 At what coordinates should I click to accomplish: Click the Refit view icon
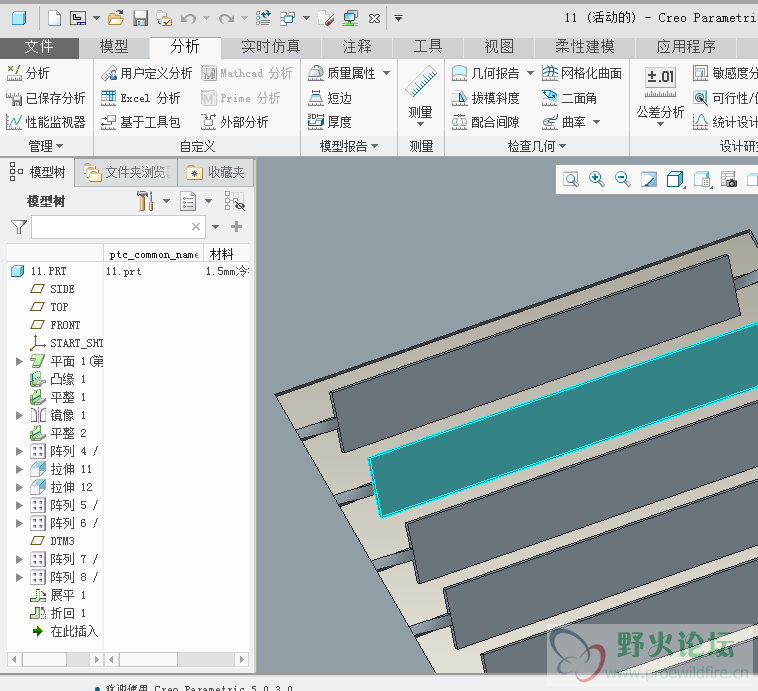571,179
